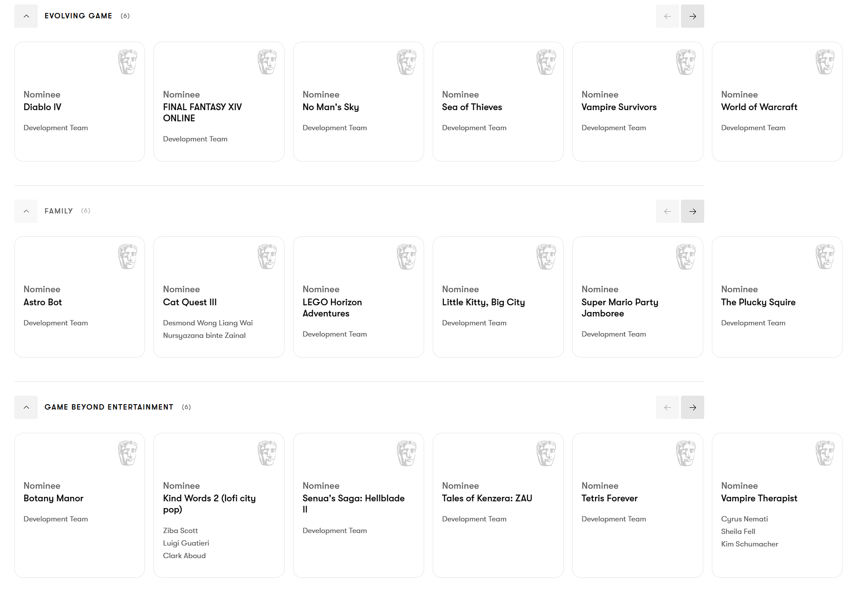868x598 pixels.
Task: Collapse the Family category chevron
Action: pos(26,211)
